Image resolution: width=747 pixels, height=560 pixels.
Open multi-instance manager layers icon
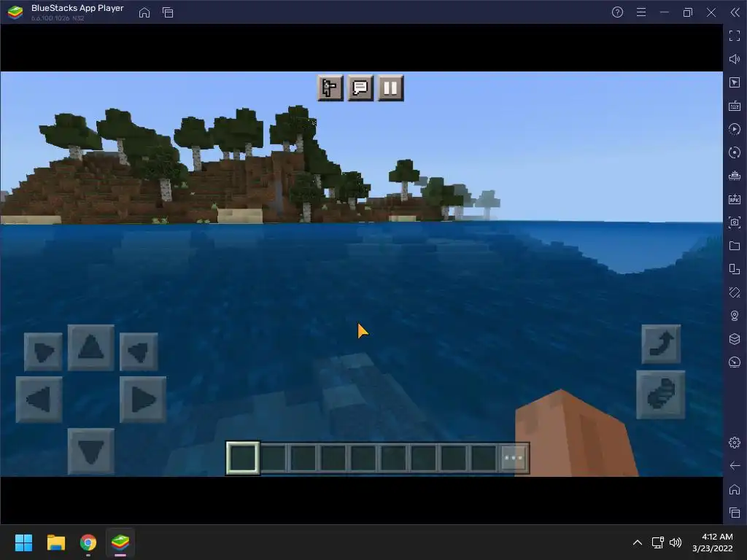pyautogui.click(x=735, y=339)
